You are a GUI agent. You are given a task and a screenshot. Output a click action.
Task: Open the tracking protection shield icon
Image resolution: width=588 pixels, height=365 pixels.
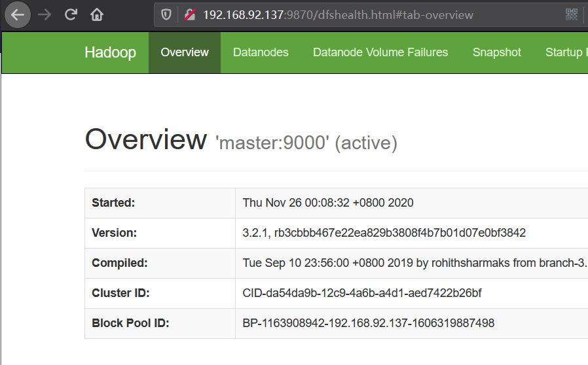pyautogui.click(x=166, y=15)
